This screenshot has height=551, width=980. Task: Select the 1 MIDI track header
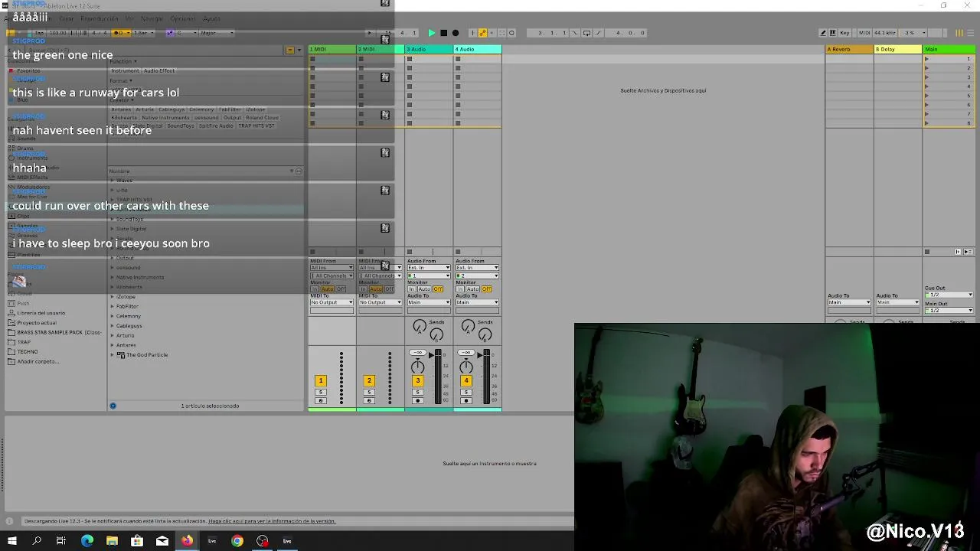click(x=332, y=49)
